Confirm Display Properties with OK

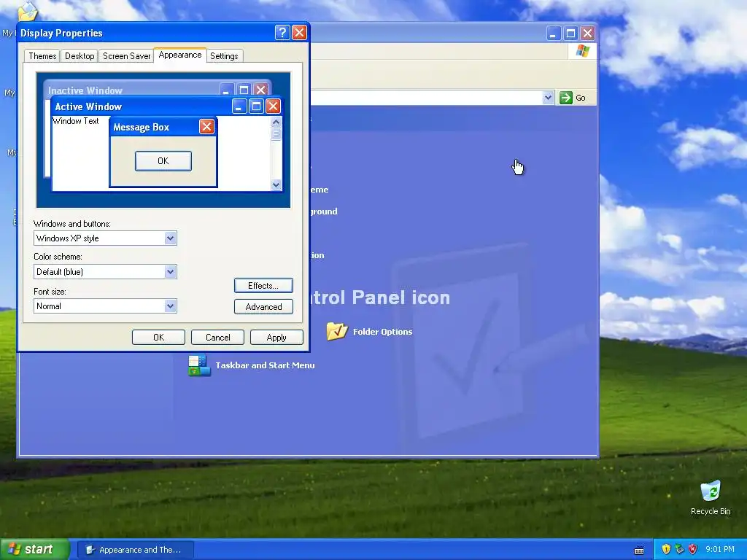click(x=158, y=337)
